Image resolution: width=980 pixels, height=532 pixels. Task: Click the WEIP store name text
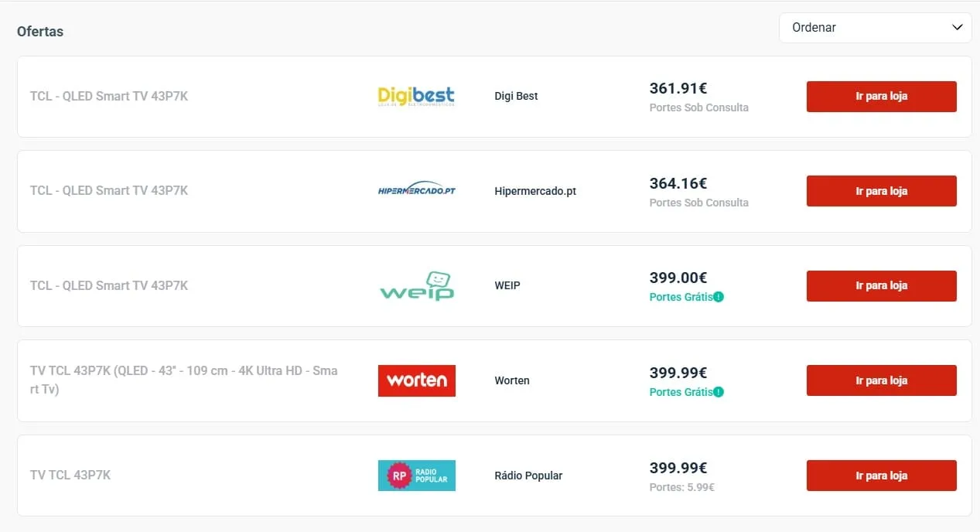click(x=507, y=285)
